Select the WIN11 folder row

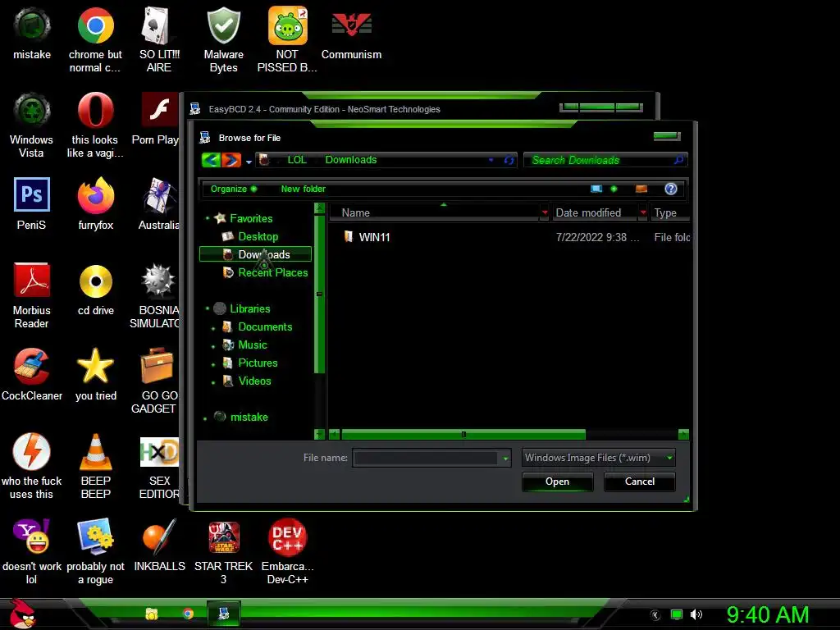509,237
